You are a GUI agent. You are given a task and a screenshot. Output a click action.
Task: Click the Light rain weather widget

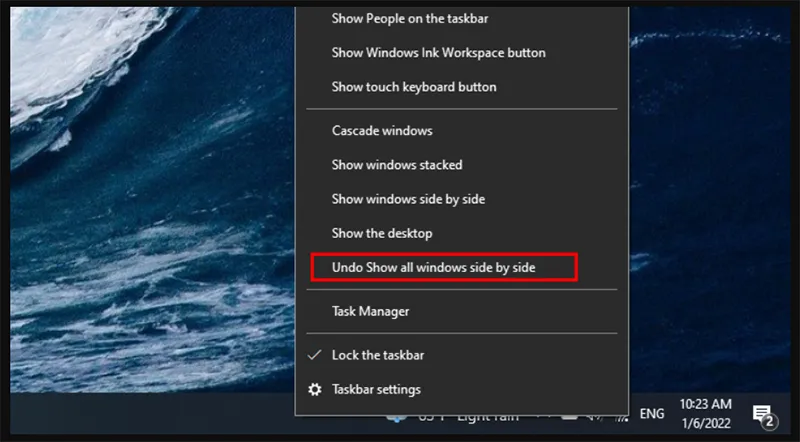(453, 418)
